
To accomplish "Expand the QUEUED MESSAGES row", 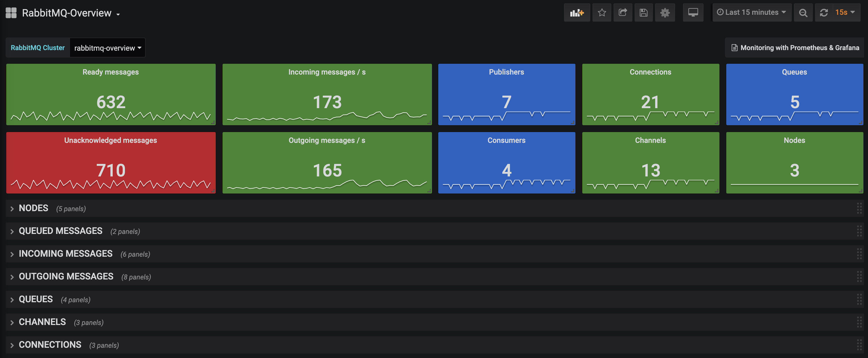I will pos(60,231).
